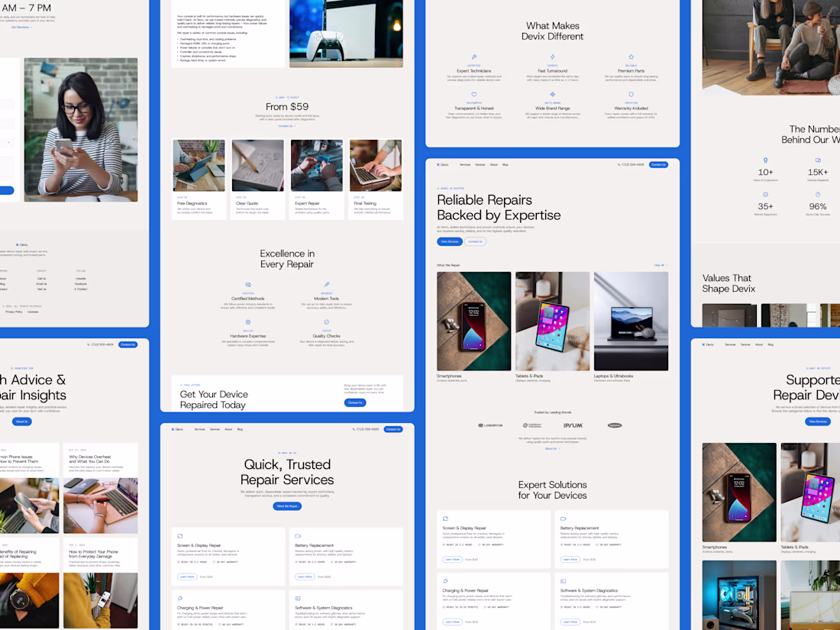Click the What We Repair button
Screen dimensions: 840x630
point(287,506)
